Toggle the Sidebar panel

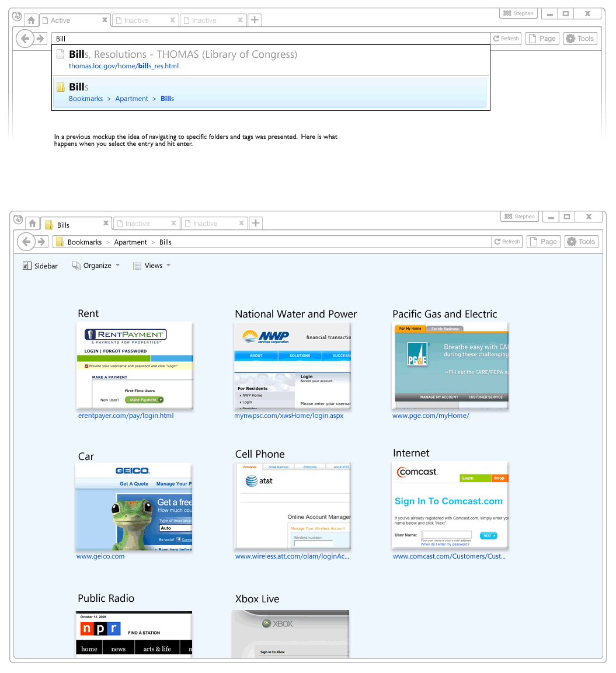pos(40,266)
